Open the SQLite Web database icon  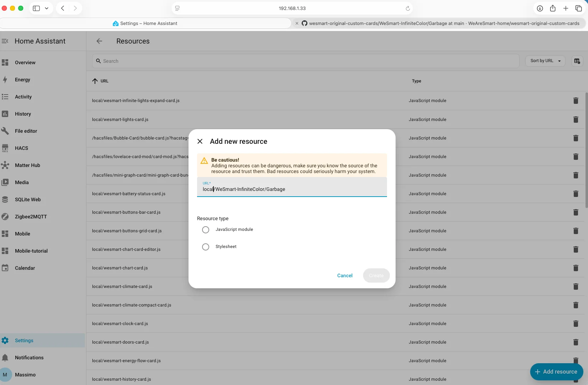click(5, 199)
